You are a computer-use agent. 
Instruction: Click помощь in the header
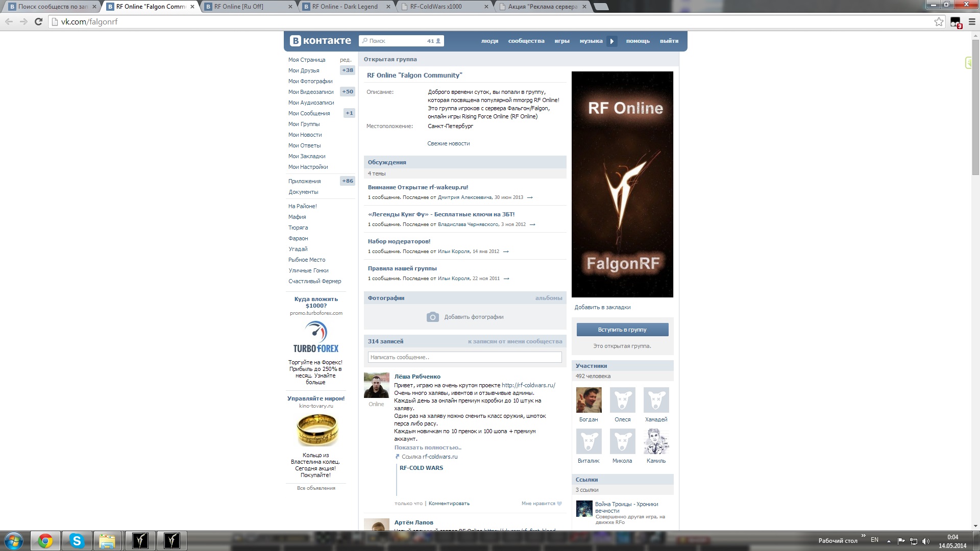638,41
